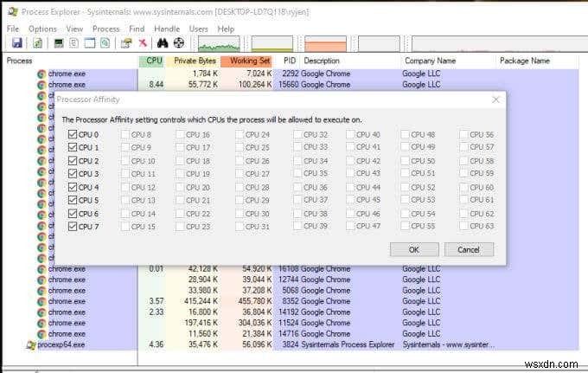
Task: Click Chrome icon for PID 8352 row
Action: [x=42, y=301]
